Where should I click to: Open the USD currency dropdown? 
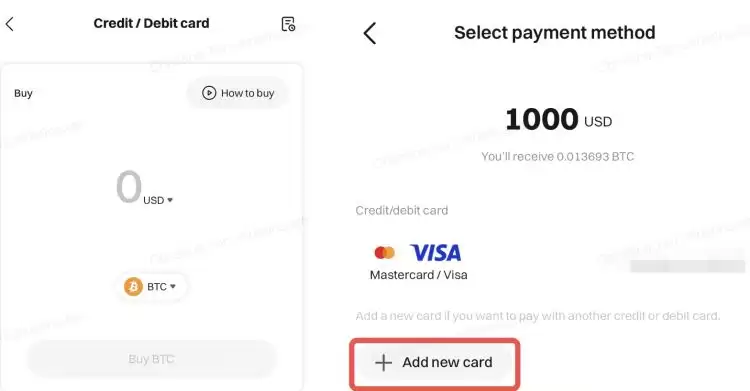point(158,200)
